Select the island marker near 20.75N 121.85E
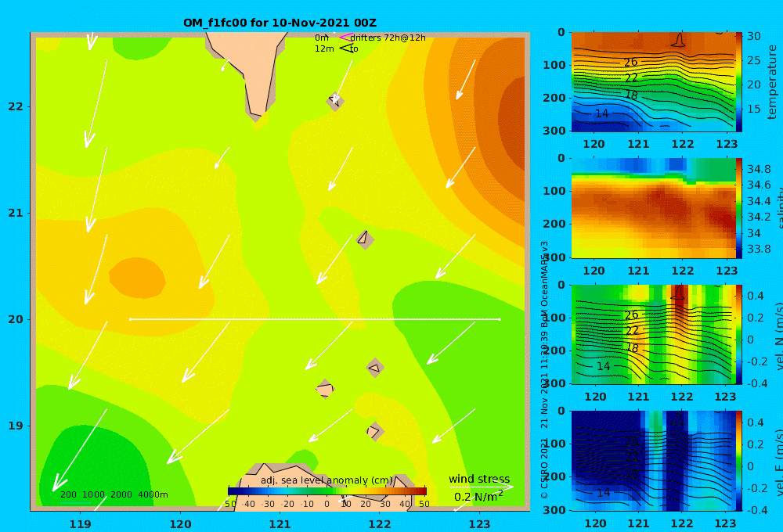783x532 pixels. [365, 239]
